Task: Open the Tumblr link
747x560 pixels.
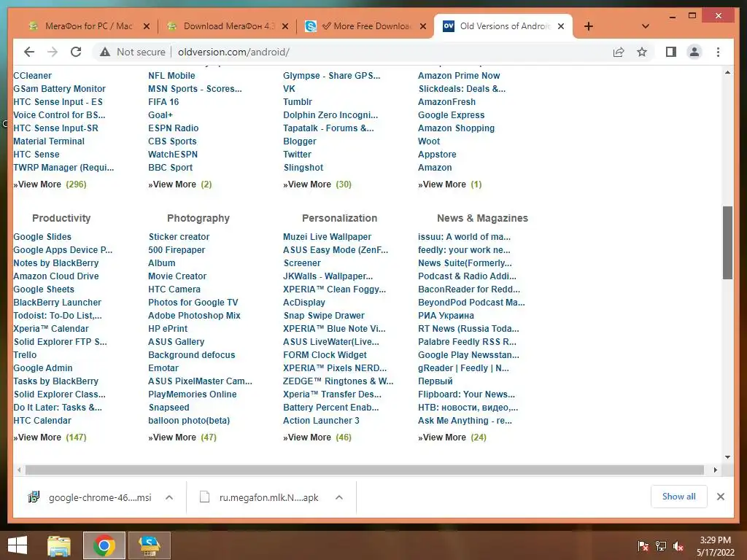Action: click(298, 102)
